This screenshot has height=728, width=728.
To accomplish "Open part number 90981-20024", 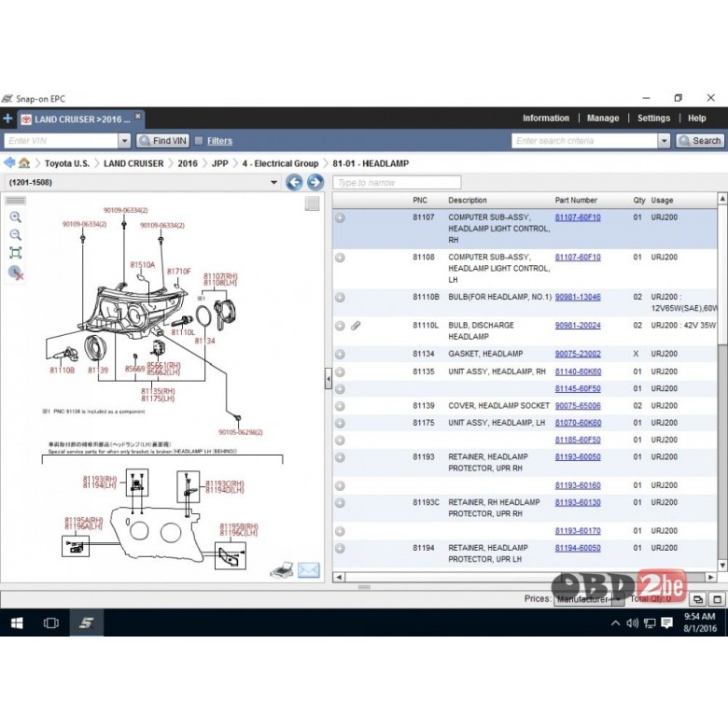I will [x=578, y=325].
